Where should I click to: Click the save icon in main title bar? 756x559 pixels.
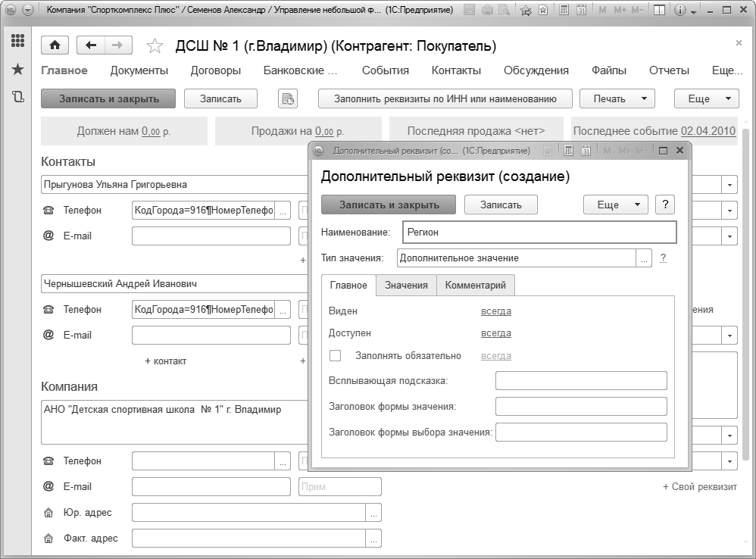click(469, 10)
